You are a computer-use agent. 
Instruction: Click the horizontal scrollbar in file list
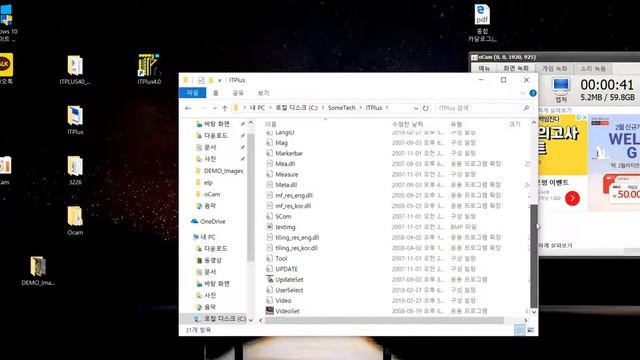click(384, 320)
